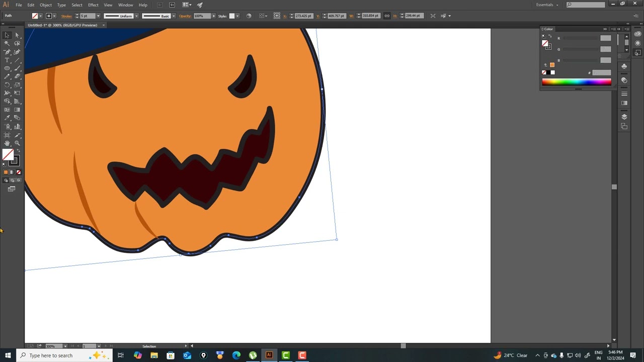Click the Go to Bridge icon

point(159,5)
